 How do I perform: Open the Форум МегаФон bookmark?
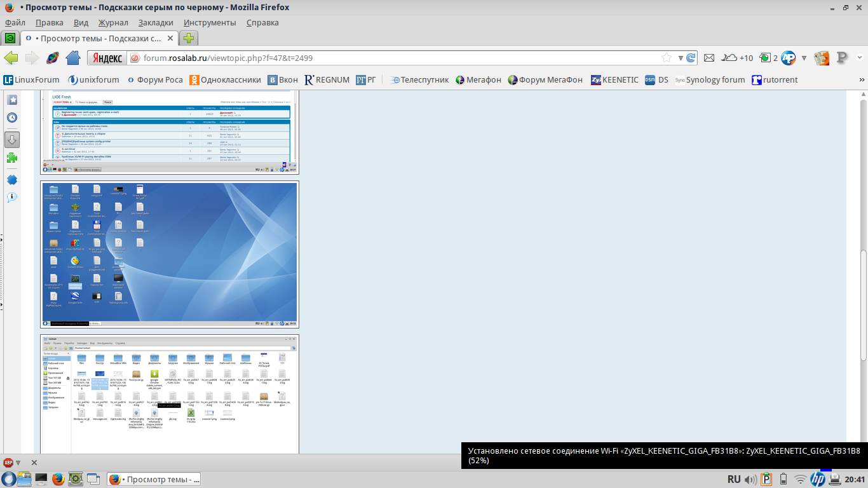545,79
